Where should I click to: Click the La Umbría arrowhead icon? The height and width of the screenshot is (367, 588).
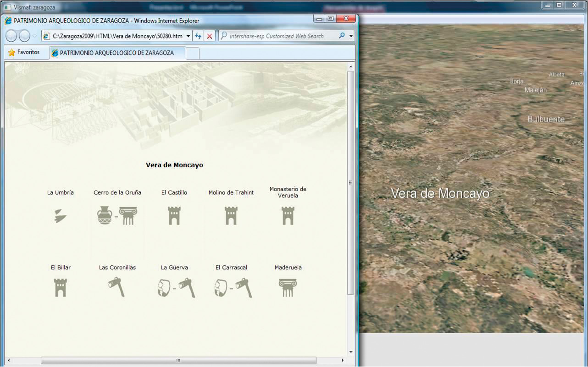(x=60, y=216)
